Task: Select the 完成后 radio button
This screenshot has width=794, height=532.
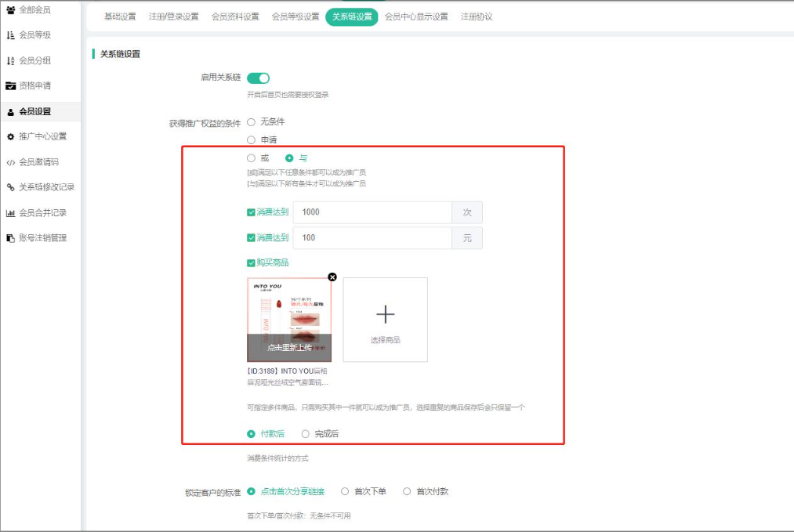Action: [306, 433]
